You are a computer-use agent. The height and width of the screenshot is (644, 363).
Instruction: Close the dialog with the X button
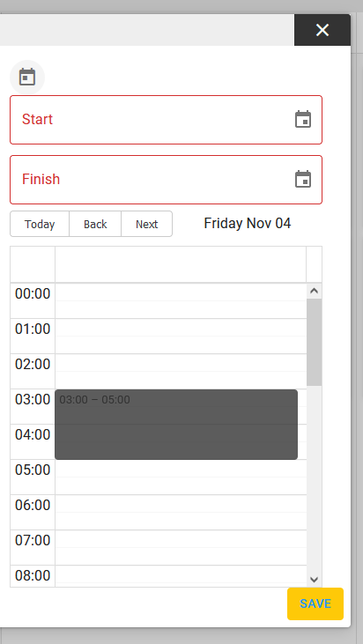(x=322, y=30)
